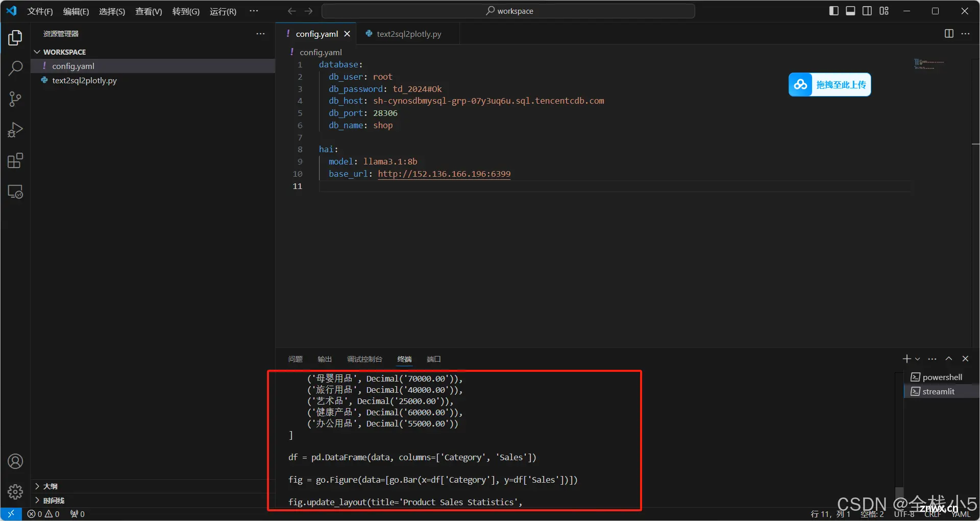Place cursor on db_password line
Screen dimensions: 980x521
pos(385,89)
